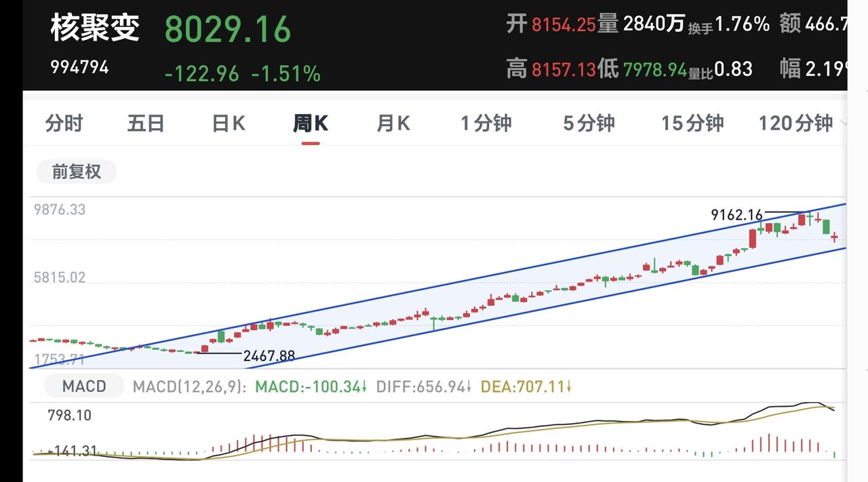
Task: Click the 核聚变 index name
Action: tap(95, 28)
